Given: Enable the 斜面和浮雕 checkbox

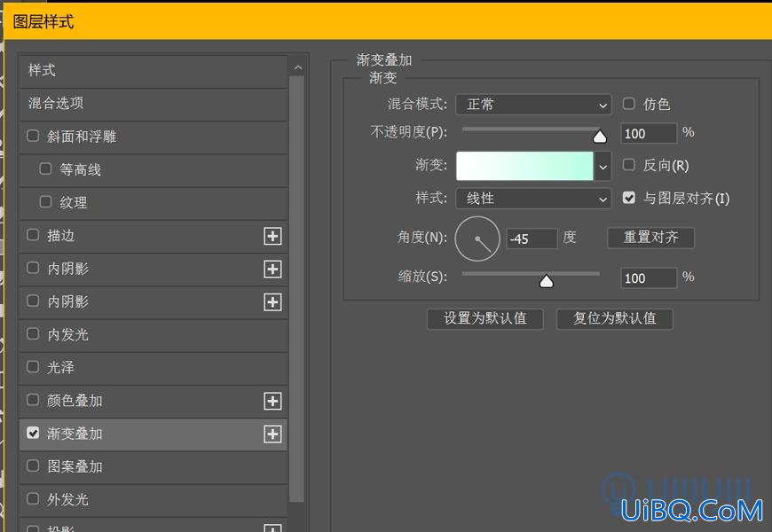Looking at the screenshot, I should point(33,136).
